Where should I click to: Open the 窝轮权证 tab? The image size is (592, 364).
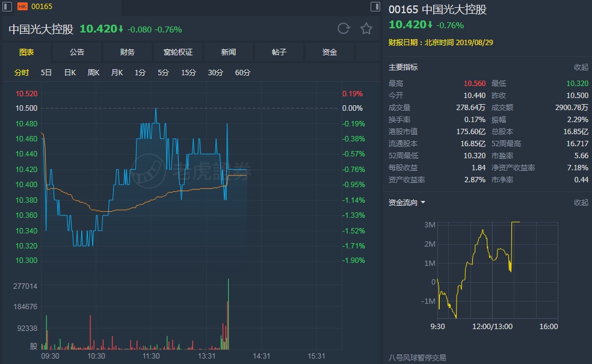(x=178, y=52)
